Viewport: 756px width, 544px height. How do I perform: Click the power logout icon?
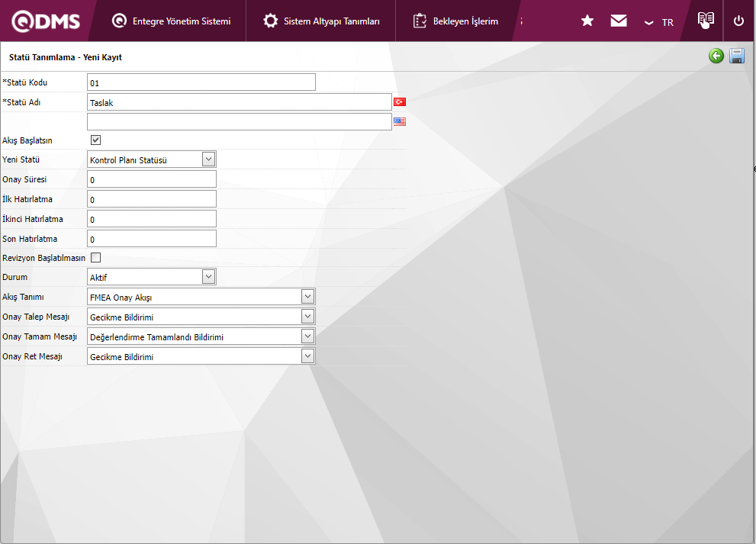click(x=738, y=21)
